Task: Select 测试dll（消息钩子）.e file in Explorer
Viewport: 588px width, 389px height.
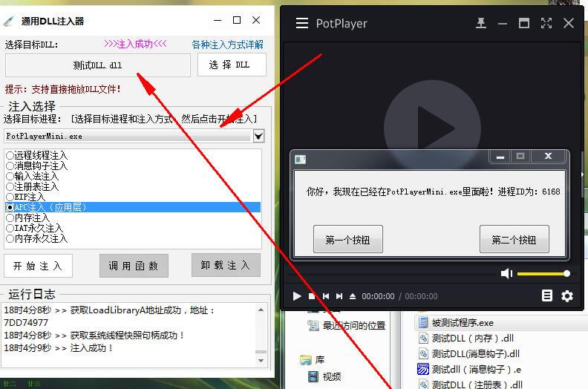Action: [x=468, y=370]
